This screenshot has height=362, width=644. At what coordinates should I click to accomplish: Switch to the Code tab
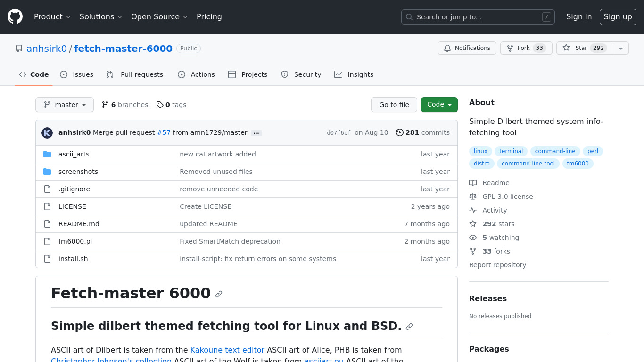pyautogui.click(x=34, y=74)
